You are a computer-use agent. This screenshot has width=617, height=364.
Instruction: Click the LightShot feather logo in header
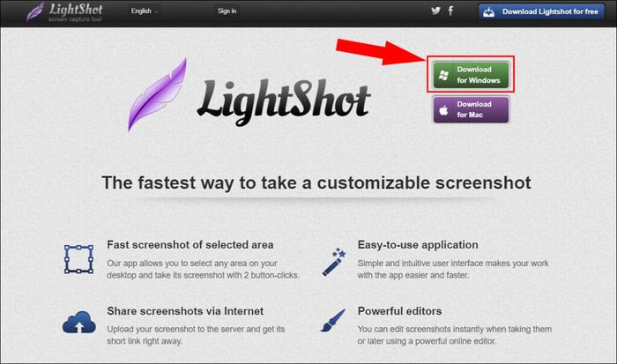[34, 11]
